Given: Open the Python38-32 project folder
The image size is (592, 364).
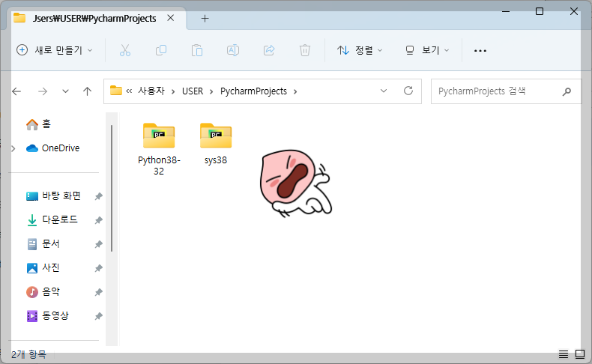Looking at the screenshot, I should [x=159, y=149].
